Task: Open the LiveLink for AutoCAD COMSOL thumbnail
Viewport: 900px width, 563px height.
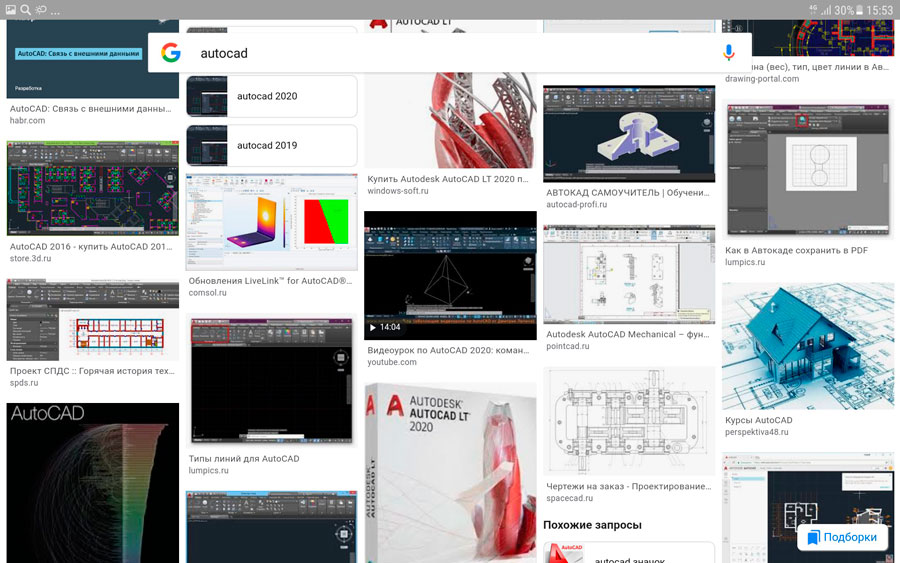Action: click(271, 223)
